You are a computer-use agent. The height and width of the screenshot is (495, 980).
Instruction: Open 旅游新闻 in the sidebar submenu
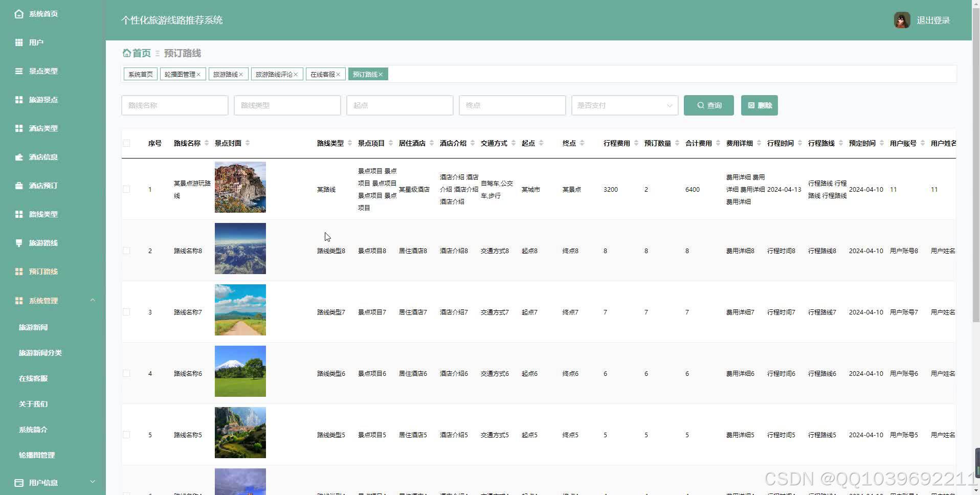33,327
